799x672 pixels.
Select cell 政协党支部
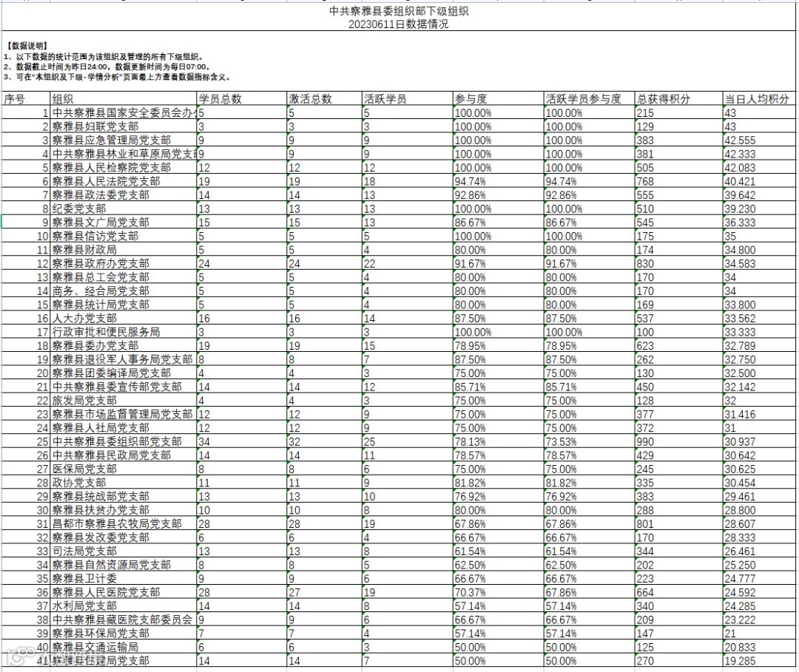pyautogui.click(x=124, y=483)
